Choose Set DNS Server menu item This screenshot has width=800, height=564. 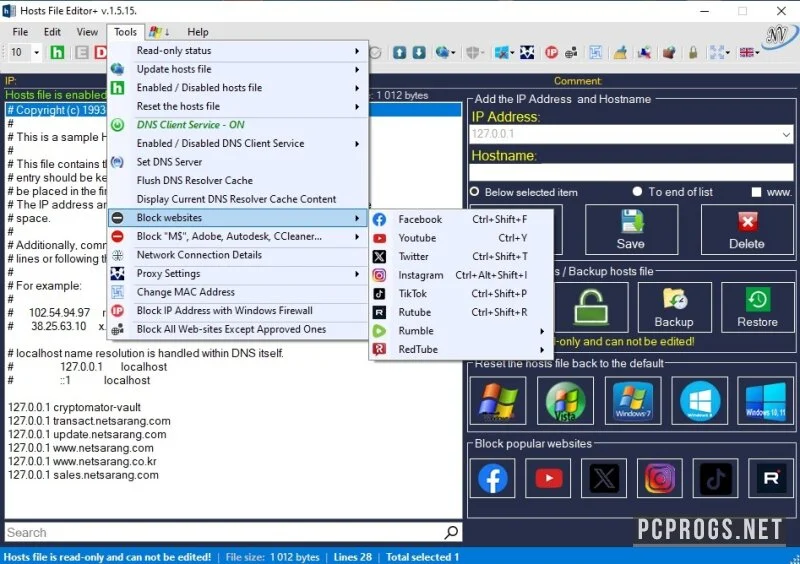[238, 162]
